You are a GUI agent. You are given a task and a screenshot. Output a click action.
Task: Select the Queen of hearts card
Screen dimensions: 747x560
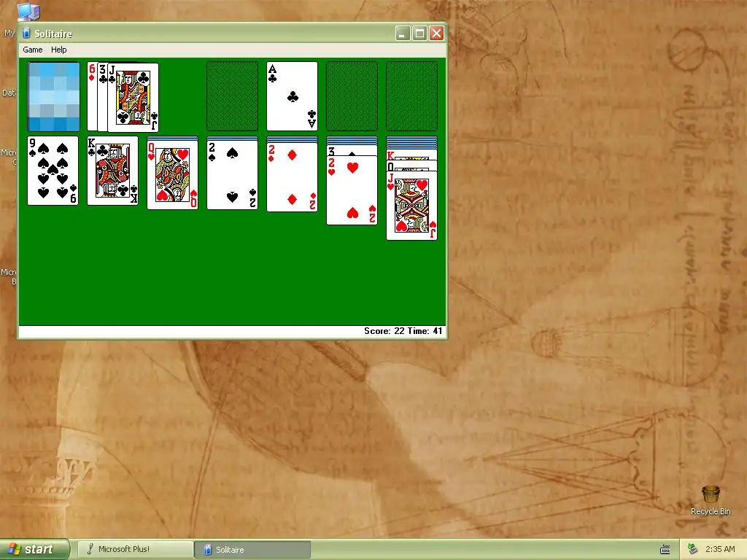pyautogui.click(x=172, y=175)
